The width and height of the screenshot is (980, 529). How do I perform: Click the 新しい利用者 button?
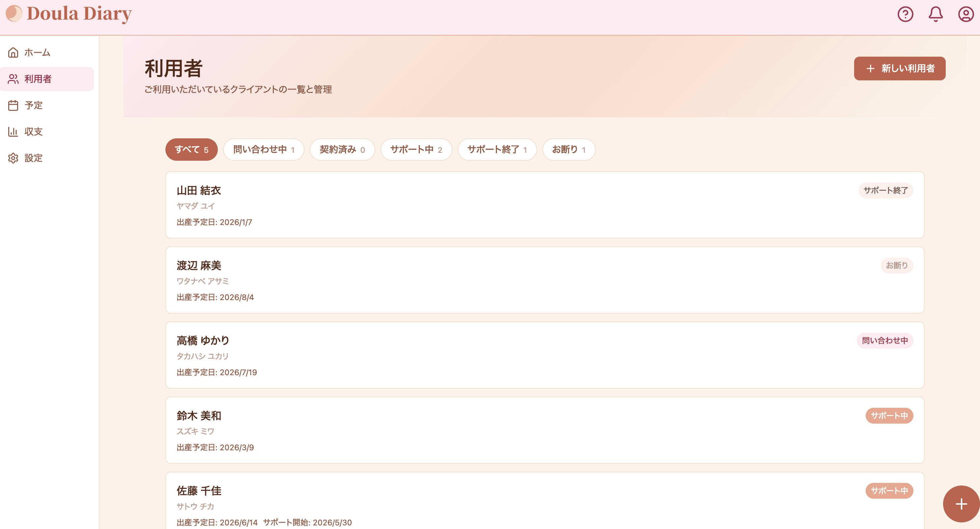pyautogui.click(x=899, y=69)
